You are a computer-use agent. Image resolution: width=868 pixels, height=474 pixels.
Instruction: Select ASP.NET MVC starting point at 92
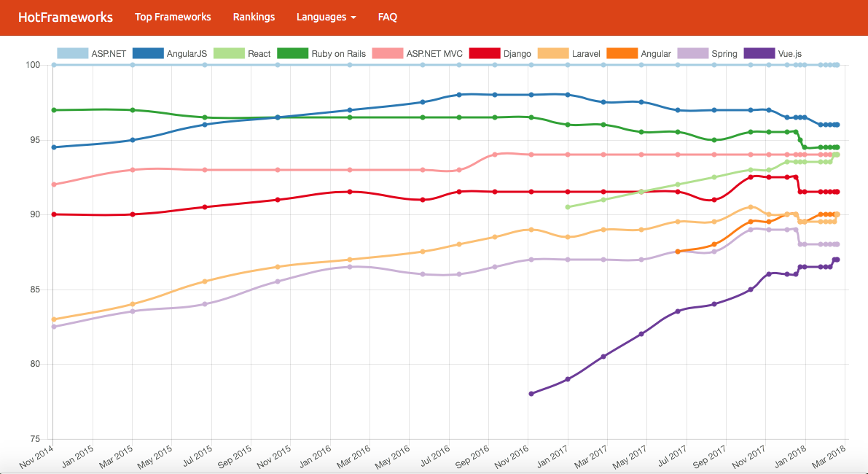click(54, 184)
